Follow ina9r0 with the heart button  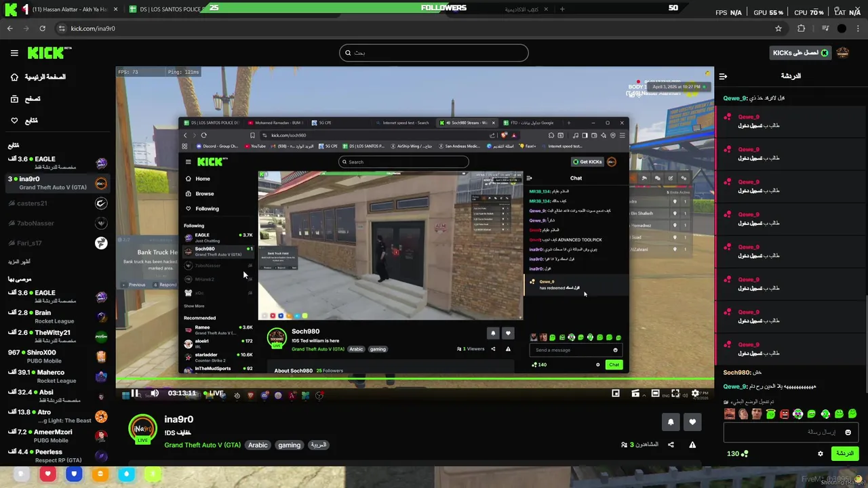(692, 422)
